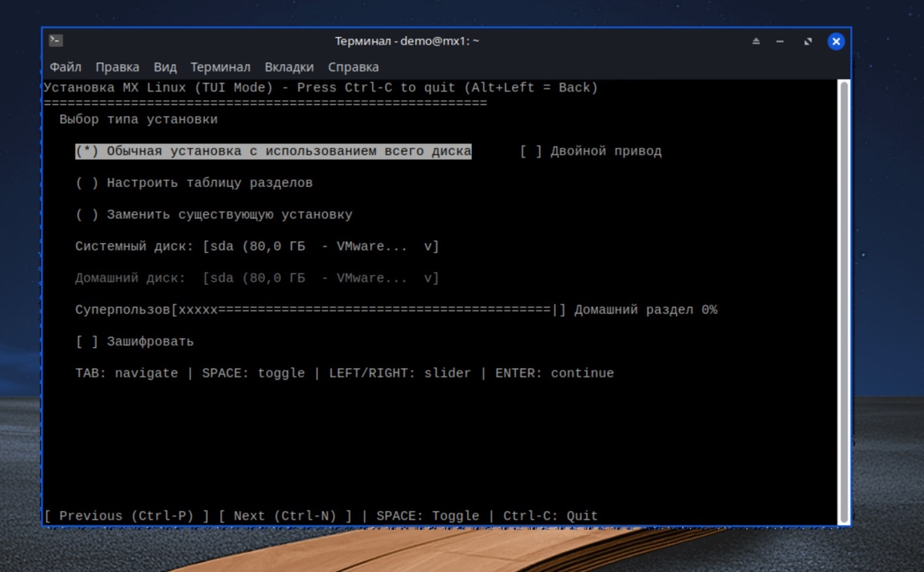Select Настроить таблицу разделов option
The width and height of the screenshot is (924, 572).
(x=194, y=183)
